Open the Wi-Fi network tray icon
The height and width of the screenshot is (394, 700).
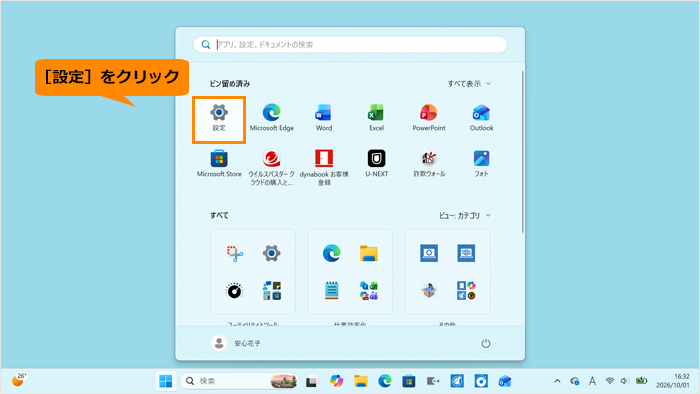pyautogui.click(x=609, y=381)
